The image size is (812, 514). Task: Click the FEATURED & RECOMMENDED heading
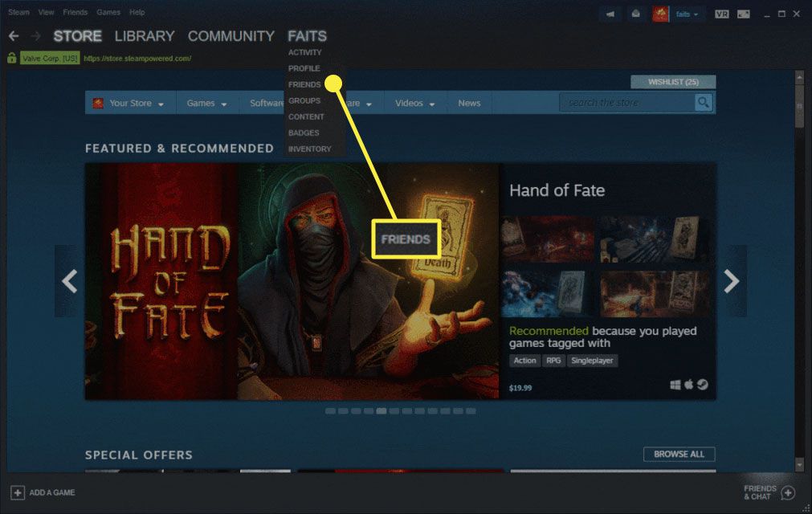(179, 149)
